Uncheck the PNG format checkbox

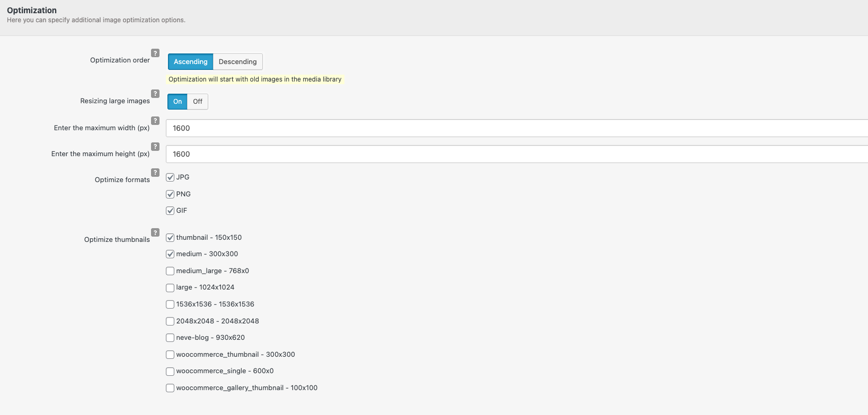click(170, 194)
